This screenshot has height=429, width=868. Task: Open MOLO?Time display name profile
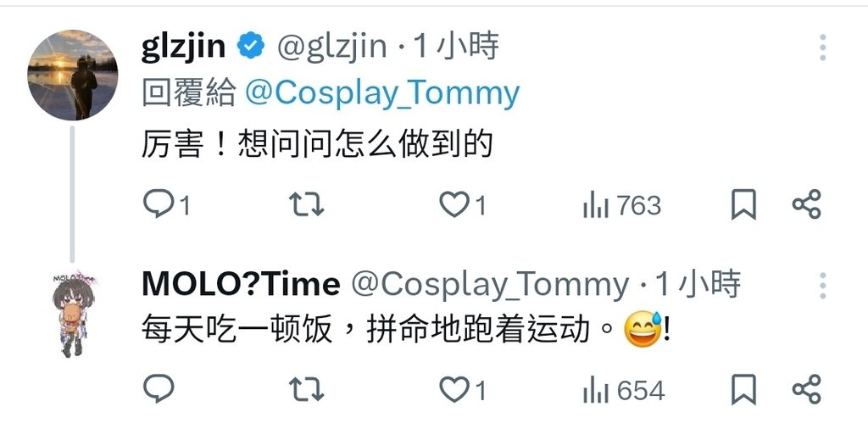point(241,285)
